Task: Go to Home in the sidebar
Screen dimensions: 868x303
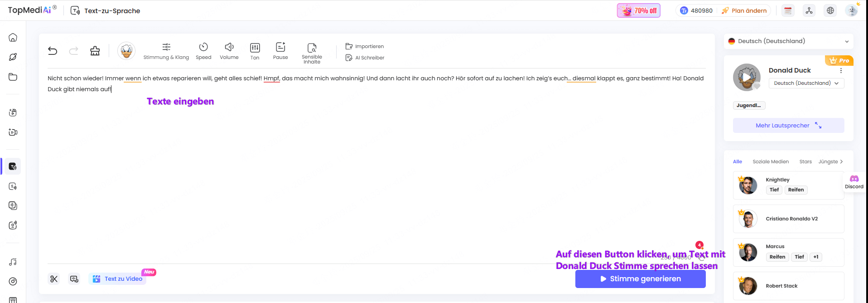Action: coord(13,37)
